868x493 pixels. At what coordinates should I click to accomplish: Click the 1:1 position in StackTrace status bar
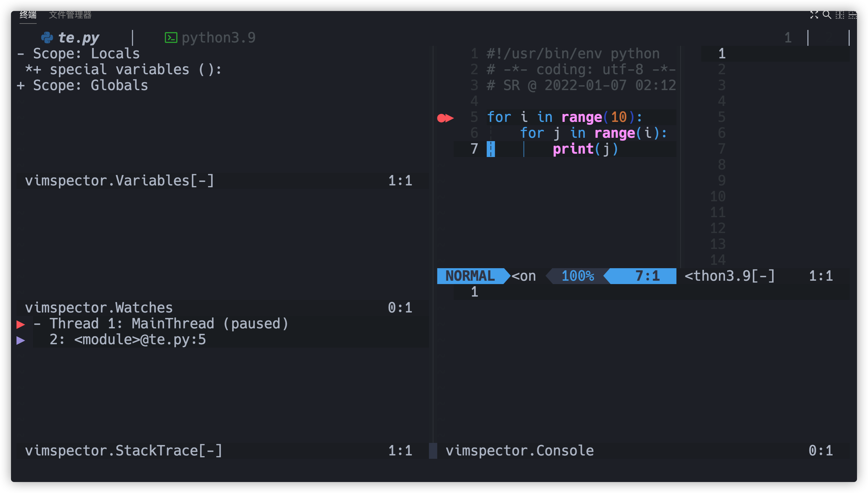click(x=400, y=451)
